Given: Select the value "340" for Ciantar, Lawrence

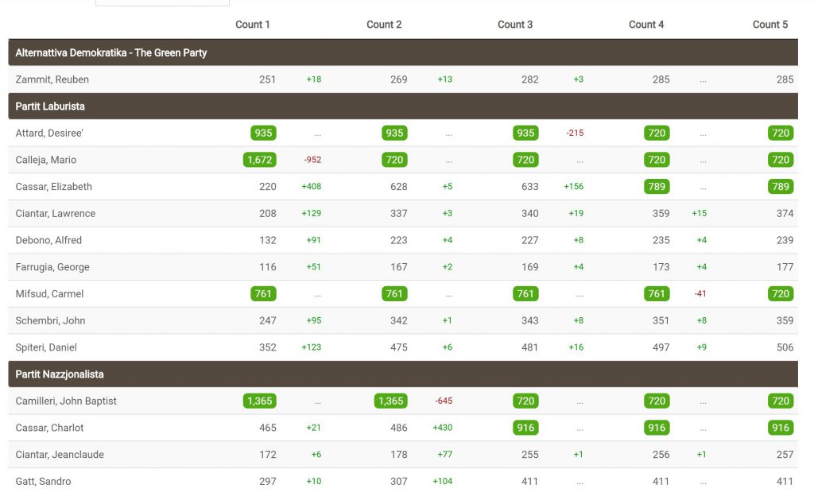Looking at the screenshot, I should click(530, 213).
